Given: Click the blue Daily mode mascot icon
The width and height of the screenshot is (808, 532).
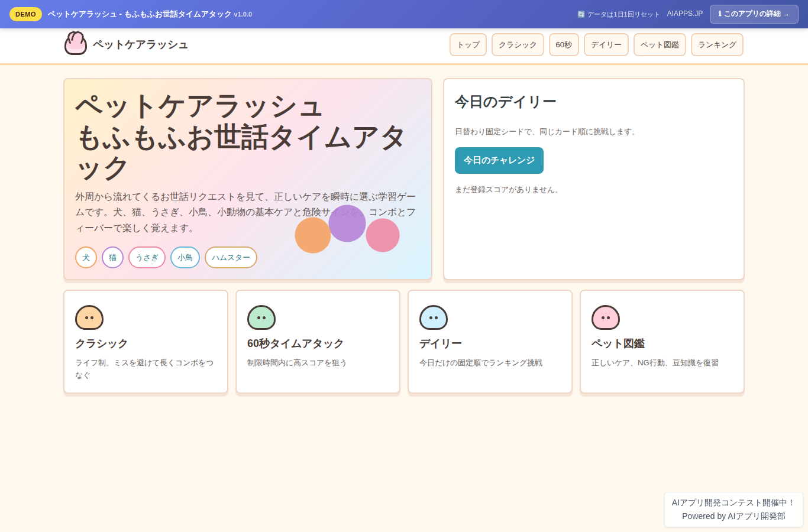Looking at the screenshot, I should (434, 317).
